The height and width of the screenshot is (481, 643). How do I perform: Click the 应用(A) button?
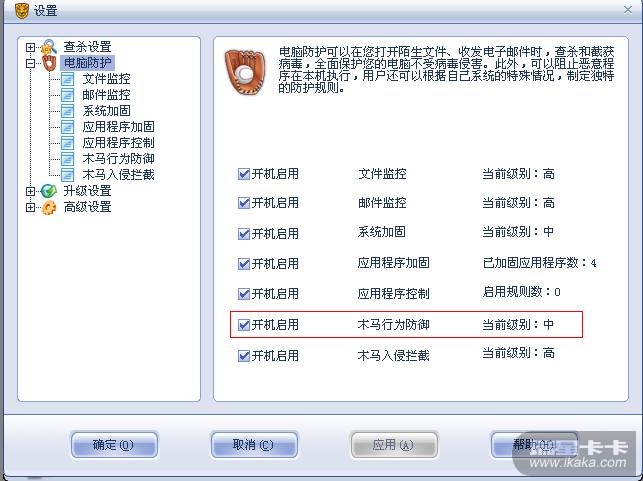tap(394, 445)
